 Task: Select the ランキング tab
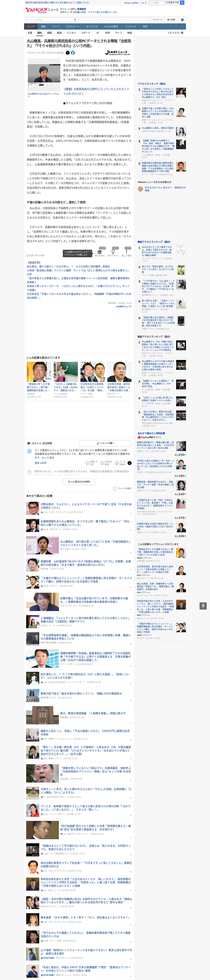click(130, 27)
